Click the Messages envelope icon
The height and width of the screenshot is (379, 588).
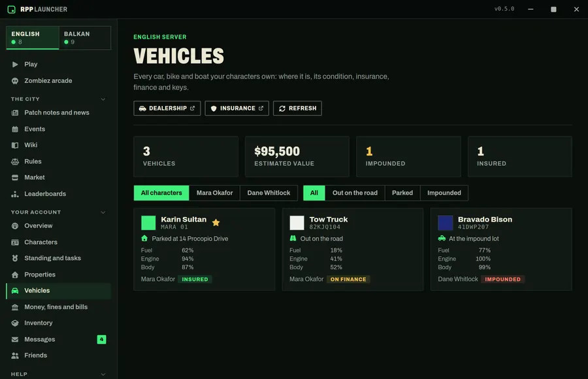coord(15,339)
